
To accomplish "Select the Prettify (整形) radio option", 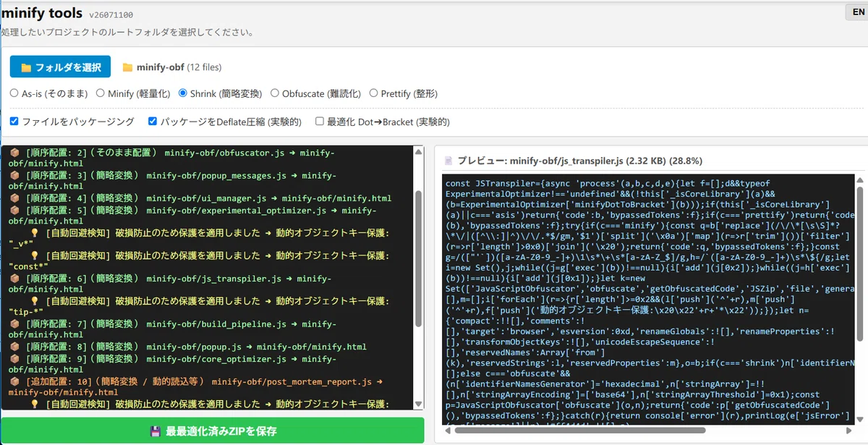I will pos(374,93).
